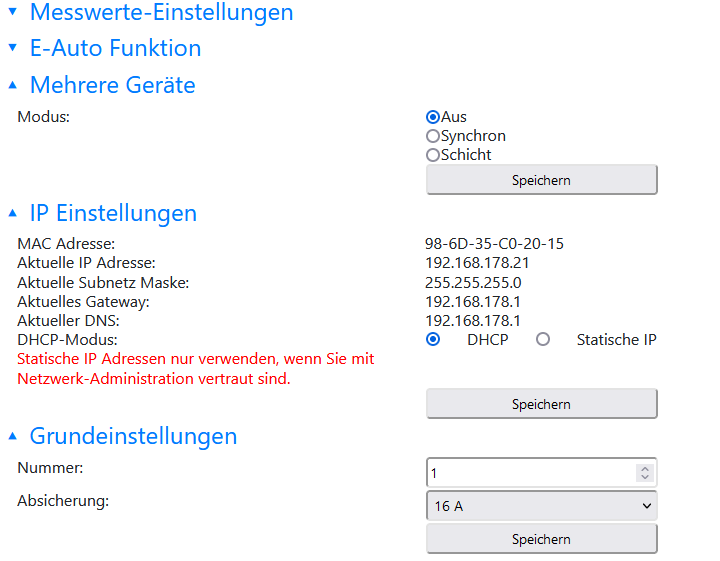
Task: Click the Mehrere Geräte heading text
Action: [112, 86]
